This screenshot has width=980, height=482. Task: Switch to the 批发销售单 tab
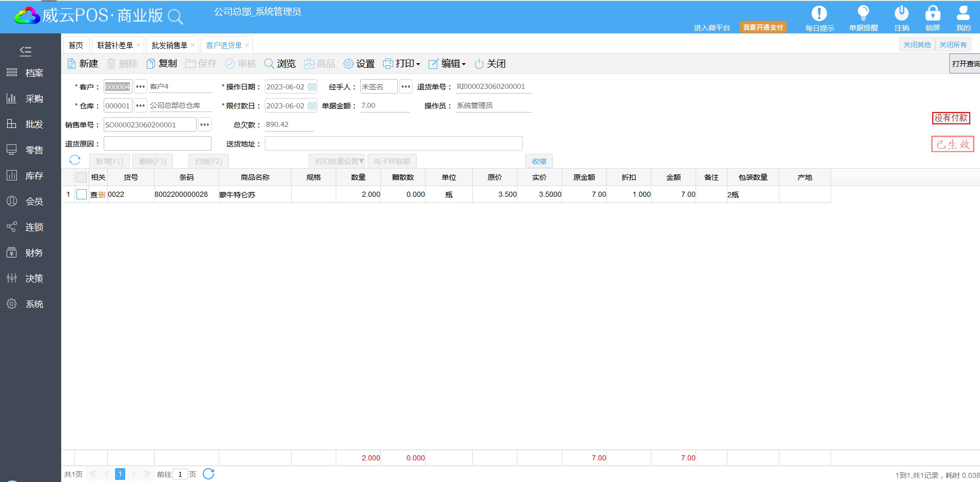tap(169, 45)
